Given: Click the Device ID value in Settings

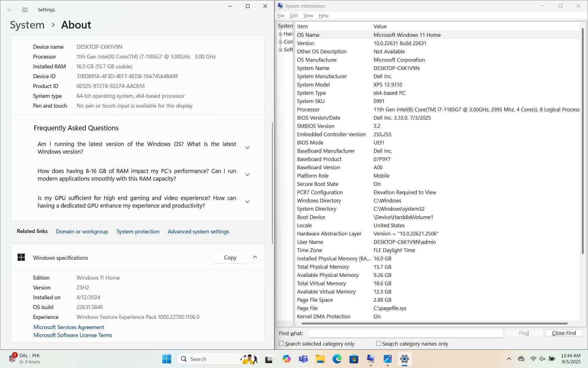Looking at the screenshot, I should 127,76.
